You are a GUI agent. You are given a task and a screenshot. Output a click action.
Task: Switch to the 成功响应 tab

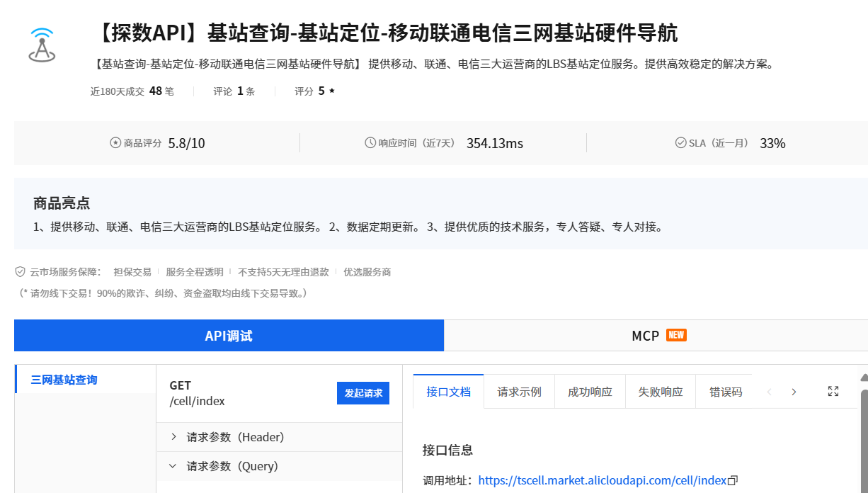coord(590,391)
